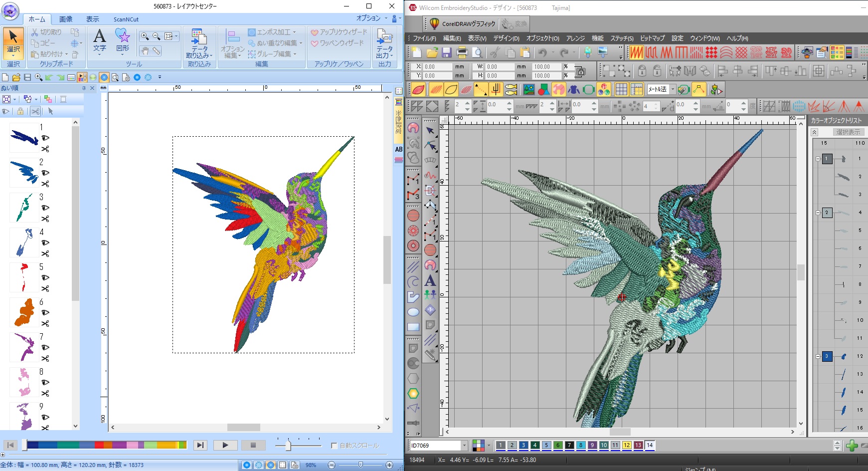Select color swatch 8 in Wilcom palette

click(581, 445)
